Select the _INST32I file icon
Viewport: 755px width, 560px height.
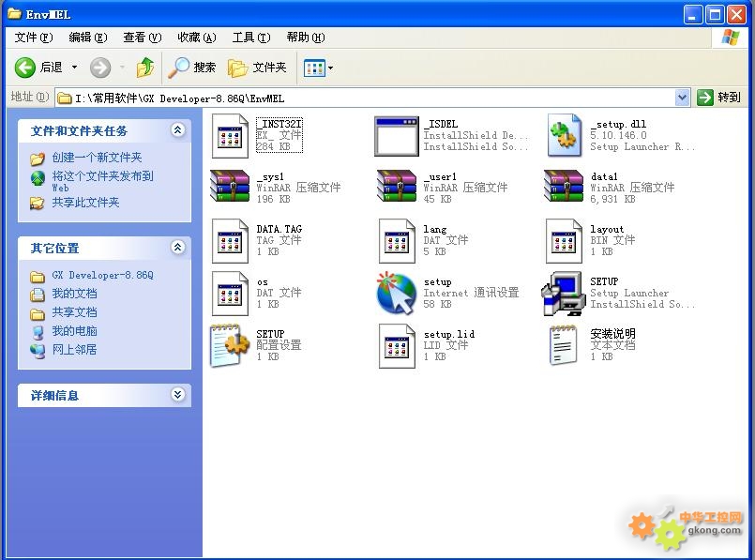(230, 136)
